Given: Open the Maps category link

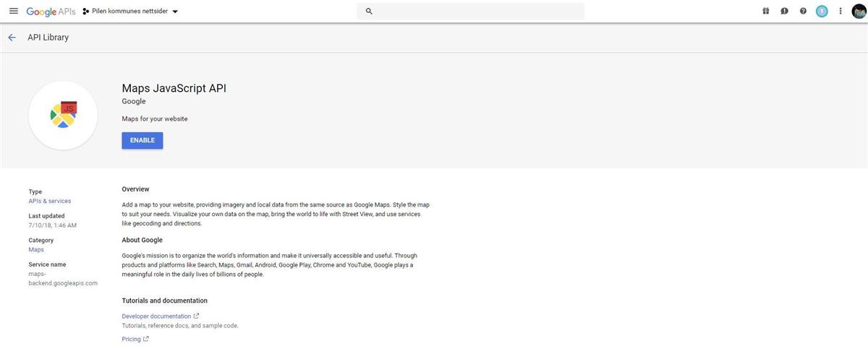Looking at the screenshot, I should point(36,249).
